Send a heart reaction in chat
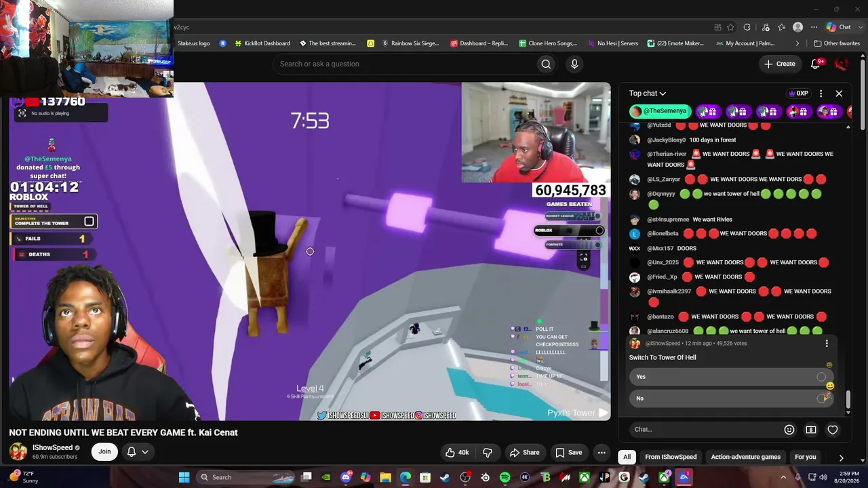This screenshot has height=488, width=868. click(833, 429)
